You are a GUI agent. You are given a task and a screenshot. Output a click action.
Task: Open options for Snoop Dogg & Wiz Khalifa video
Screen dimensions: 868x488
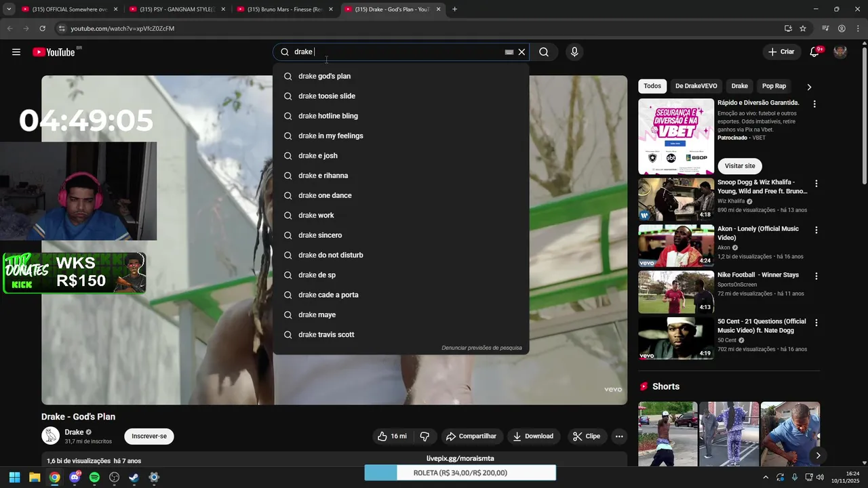[816, 184]
